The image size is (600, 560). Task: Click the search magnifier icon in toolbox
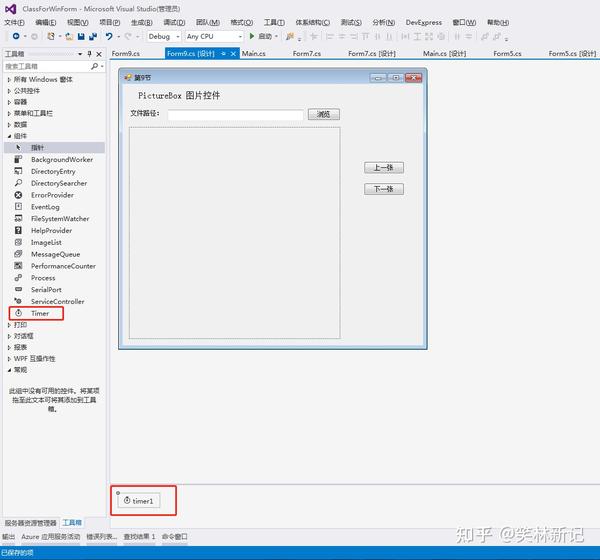coord(94,66)
